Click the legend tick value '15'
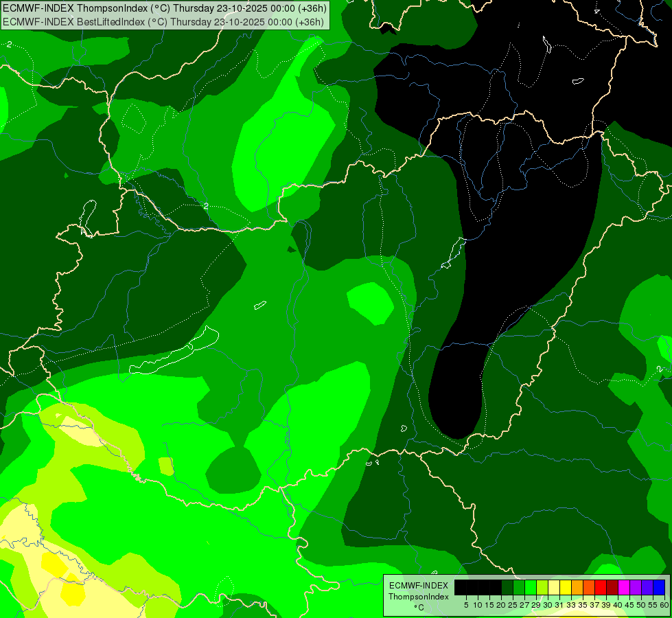 pyautogui.click(x=489, y=605)
